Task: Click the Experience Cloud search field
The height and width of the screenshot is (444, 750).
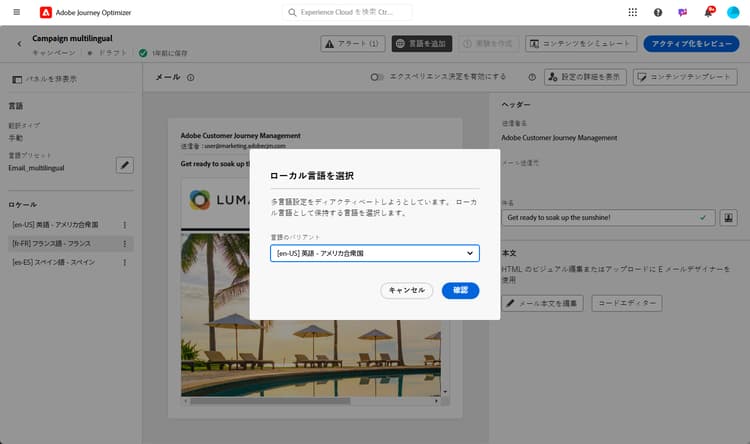Action: [347, 12]
